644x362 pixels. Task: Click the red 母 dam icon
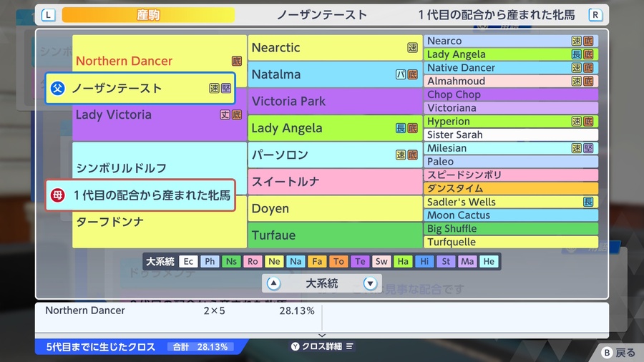tap(58, 195)
